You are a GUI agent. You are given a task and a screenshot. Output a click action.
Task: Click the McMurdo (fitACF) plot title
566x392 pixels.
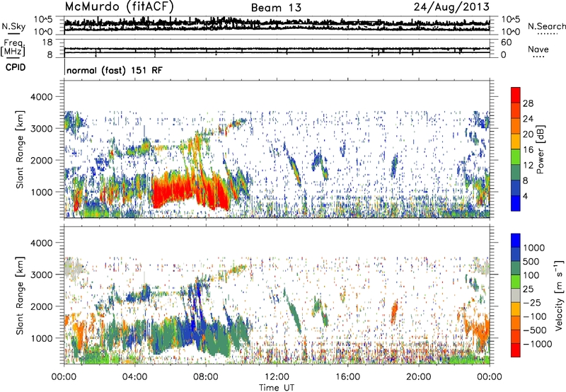(x=119, y=7)
